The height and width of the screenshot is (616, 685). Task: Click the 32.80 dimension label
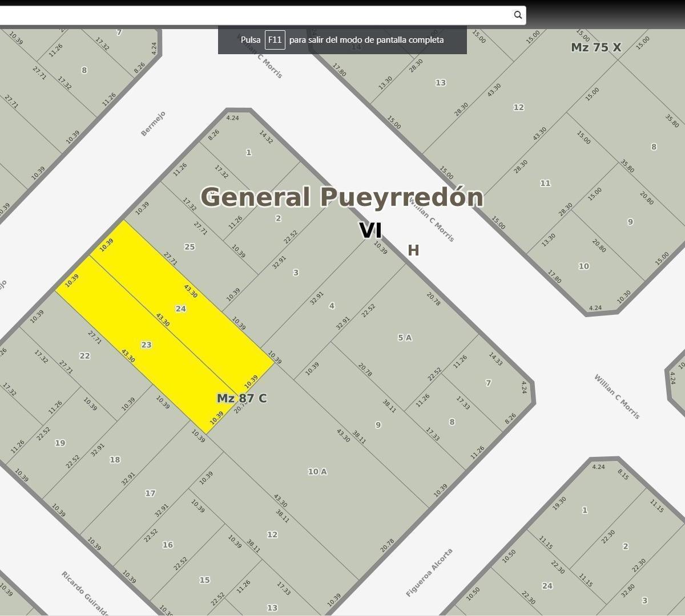627,590
